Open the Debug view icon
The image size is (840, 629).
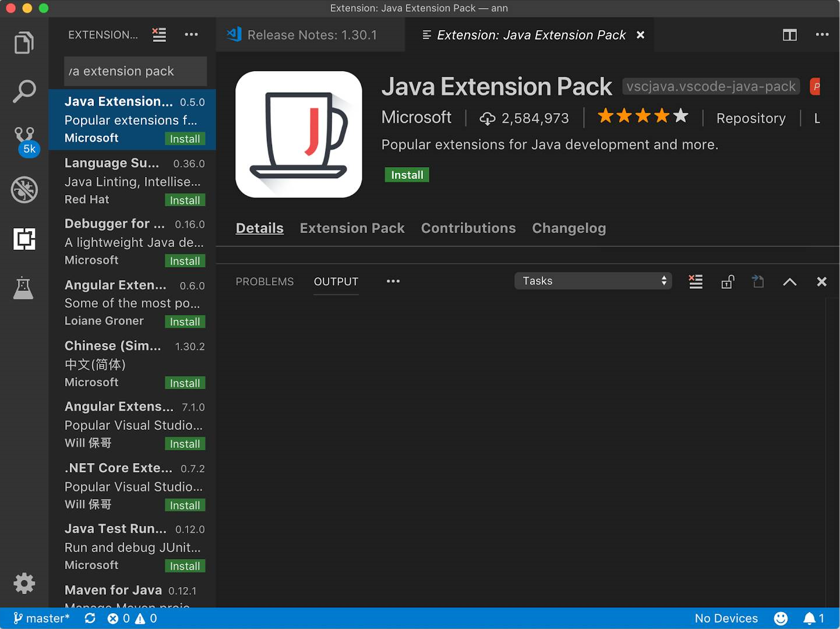[24, 190]
